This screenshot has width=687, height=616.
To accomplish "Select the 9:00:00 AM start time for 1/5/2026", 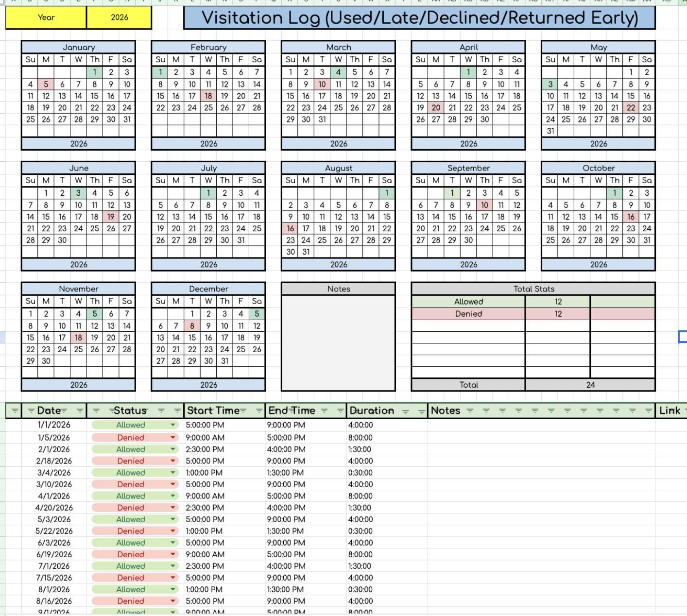I will pos(224,438).
